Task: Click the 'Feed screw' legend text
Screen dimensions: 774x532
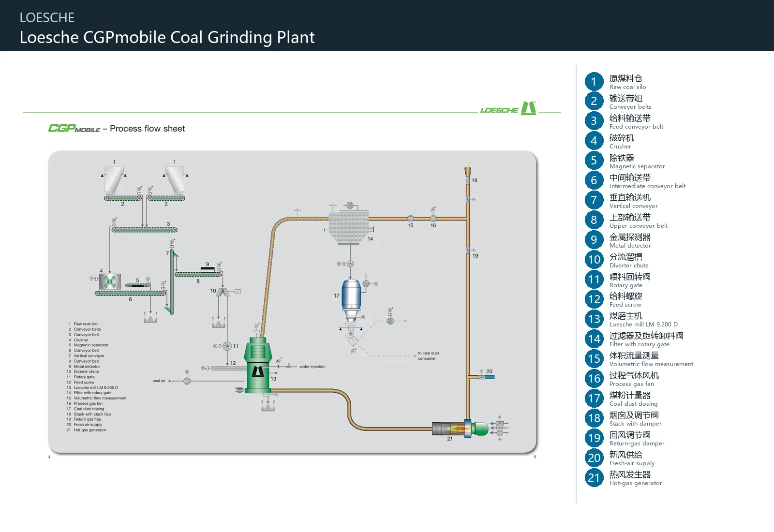Action: click(625, 305)
